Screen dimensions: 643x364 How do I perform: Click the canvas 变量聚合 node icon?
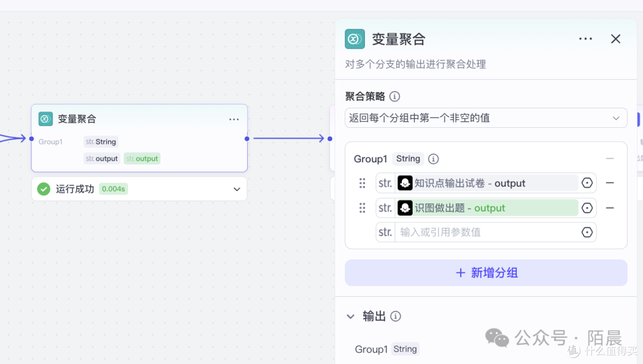click(45, 119)
